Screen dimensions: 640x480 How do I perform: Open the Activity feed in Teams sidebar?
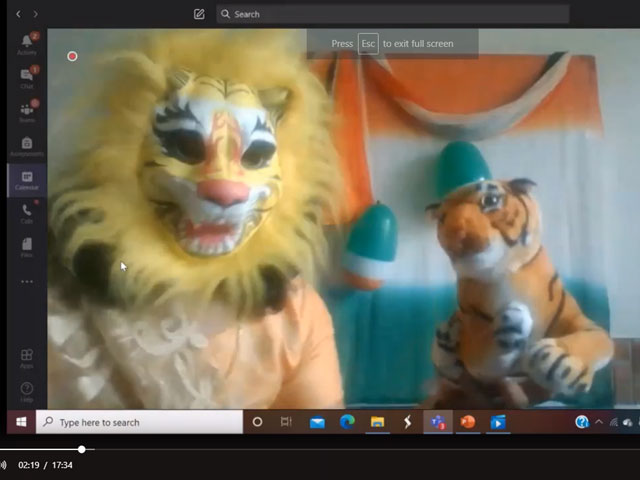27,43
